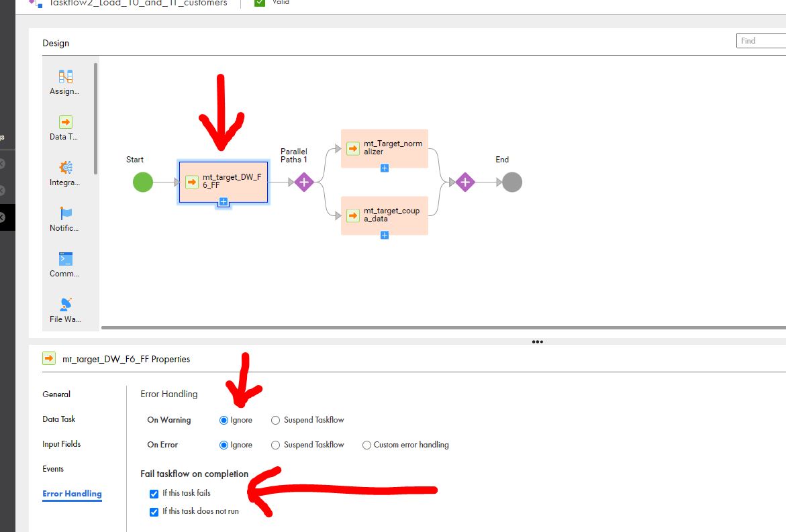The height and width of the screenshot is (532, 786).
Task: Click the design canvas horizontal scrollbar
Action: pos(443,327)
